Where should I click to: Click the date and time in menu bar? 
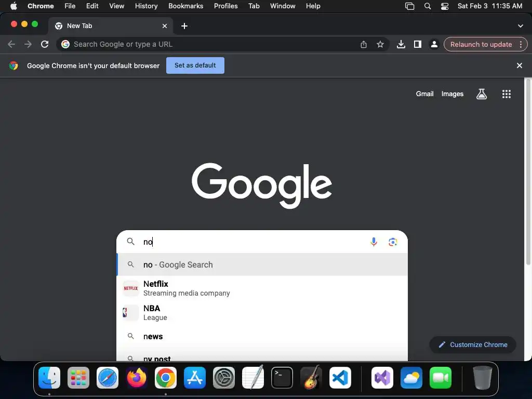(x=489, y=6)
